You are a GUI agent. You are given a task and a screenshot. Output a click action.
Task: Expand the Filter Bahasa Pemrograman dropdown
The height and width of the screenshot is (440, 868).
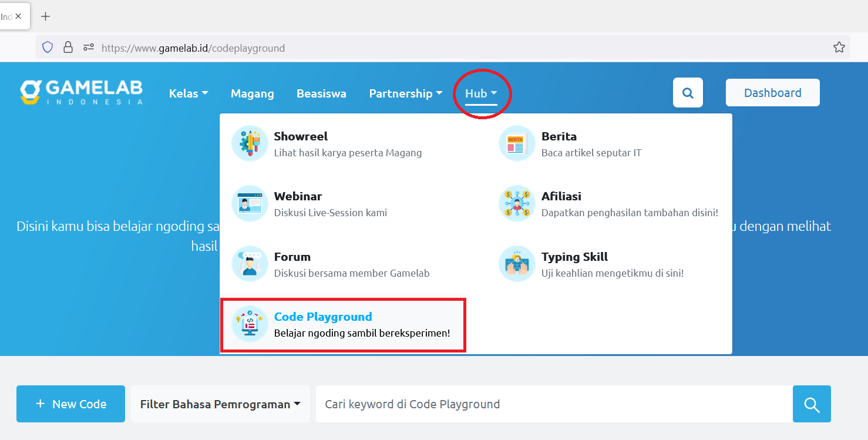click(x=219, y=404)
